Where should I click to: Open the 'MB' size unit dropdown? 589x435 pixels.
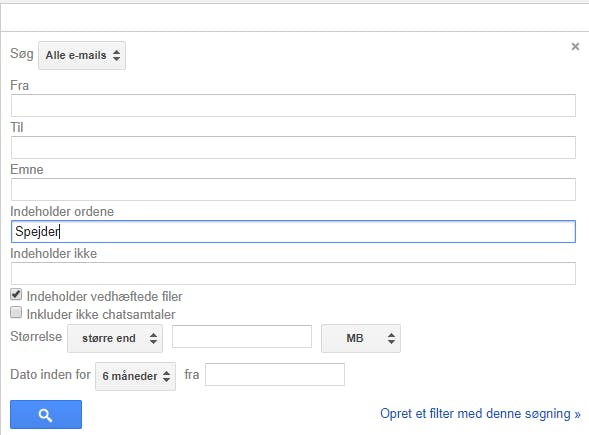click(x=361, y=338)
